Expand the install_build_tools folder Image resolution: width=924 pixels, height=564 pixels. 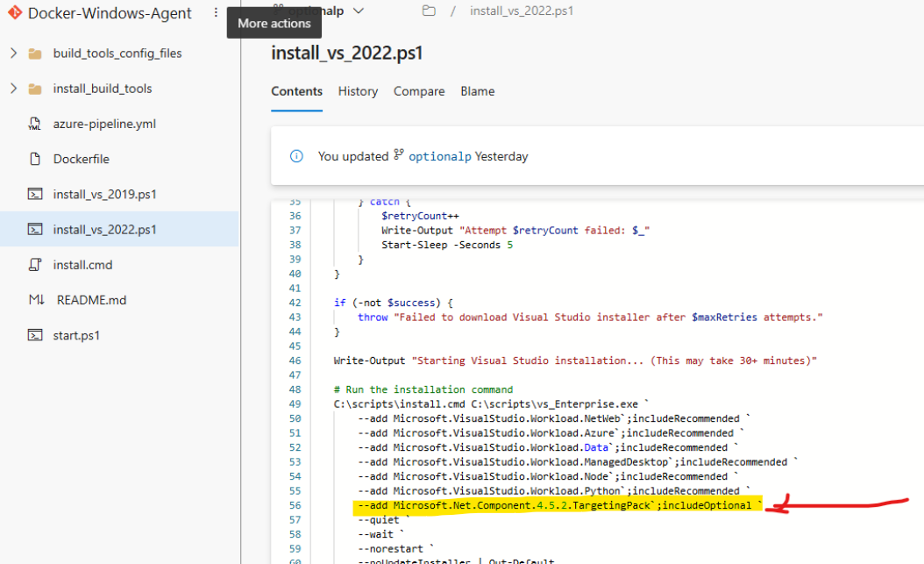pyautogui.click(x=13, y=89)
